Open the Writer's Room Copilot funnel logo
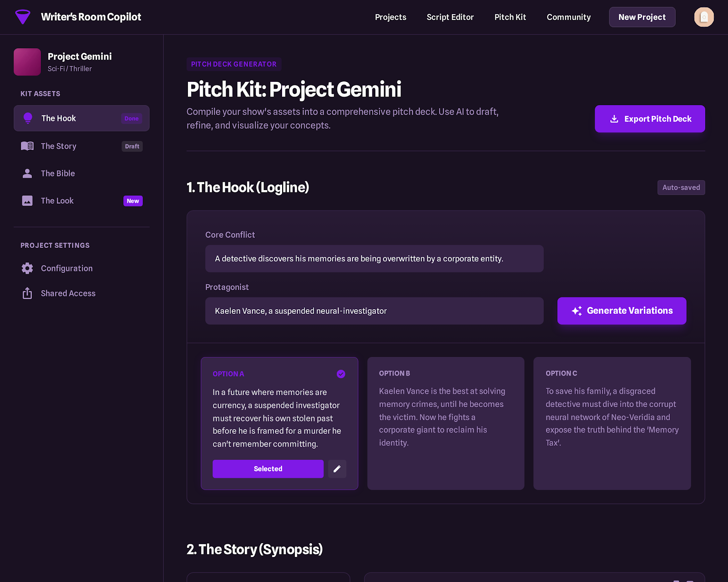728x582 pixels. [x=23, y=17]
